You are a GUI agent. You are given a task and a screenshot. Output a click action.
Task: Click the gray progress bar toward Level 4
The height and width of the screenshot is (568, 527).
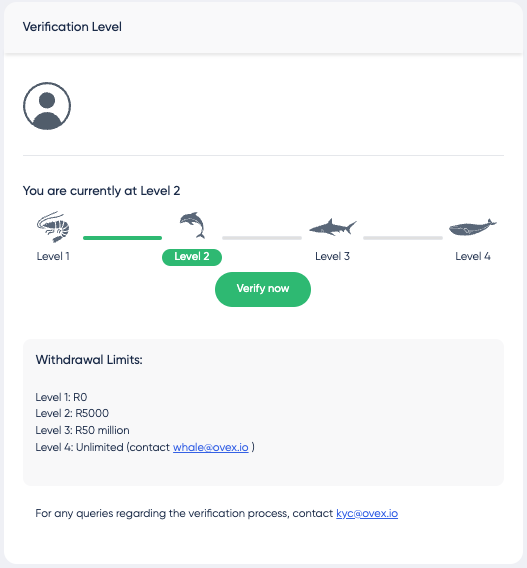tap(403, 238)
